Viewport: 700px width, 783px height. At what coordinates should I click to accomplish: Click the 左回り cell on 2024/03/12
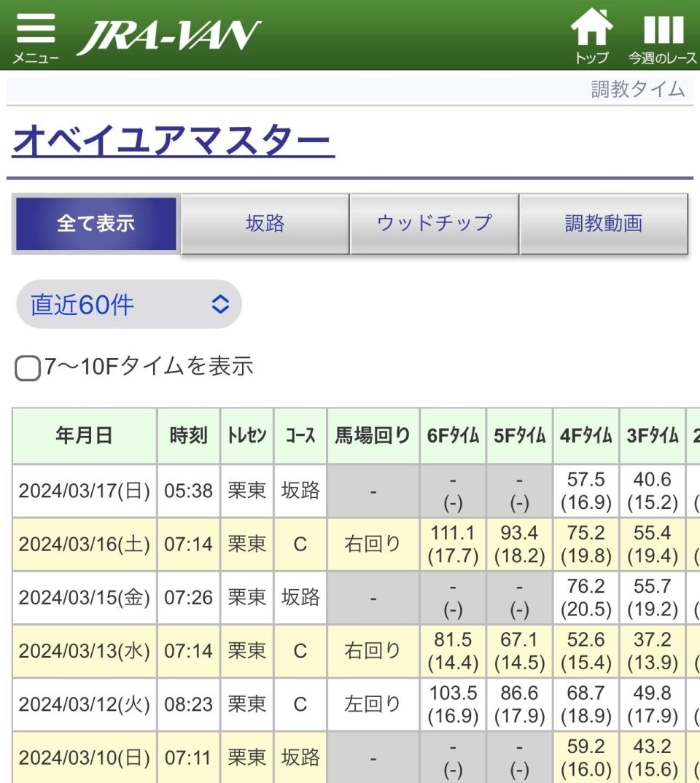(373, 704)
